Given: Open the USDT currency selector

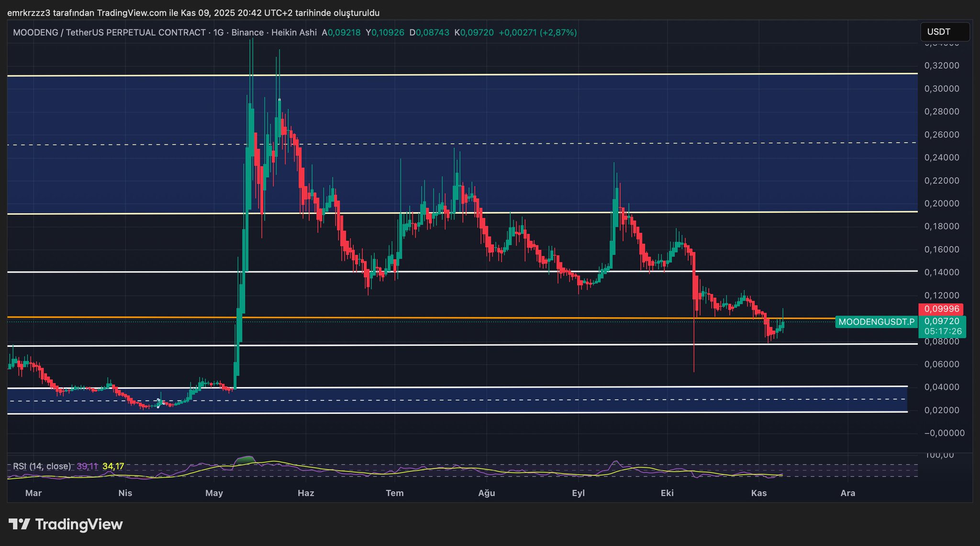Looking at the screenshot, I should 945,32.
